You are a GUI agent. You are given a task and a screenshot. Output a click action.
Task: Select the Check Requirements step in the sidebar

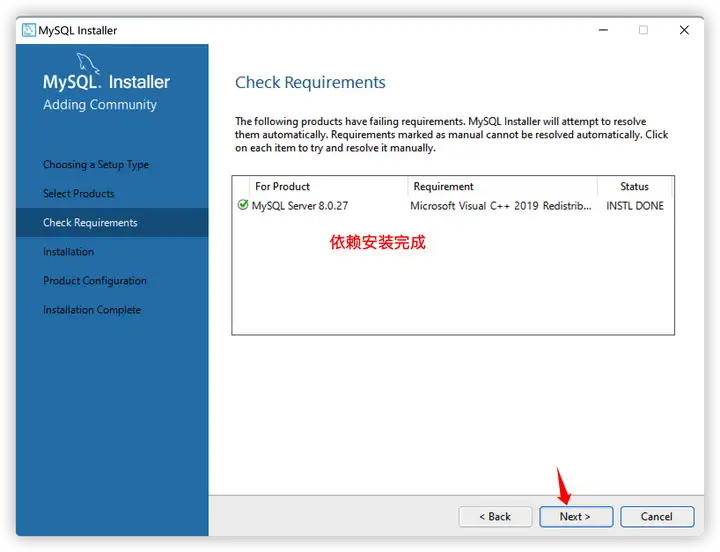[x=112, y=222]
